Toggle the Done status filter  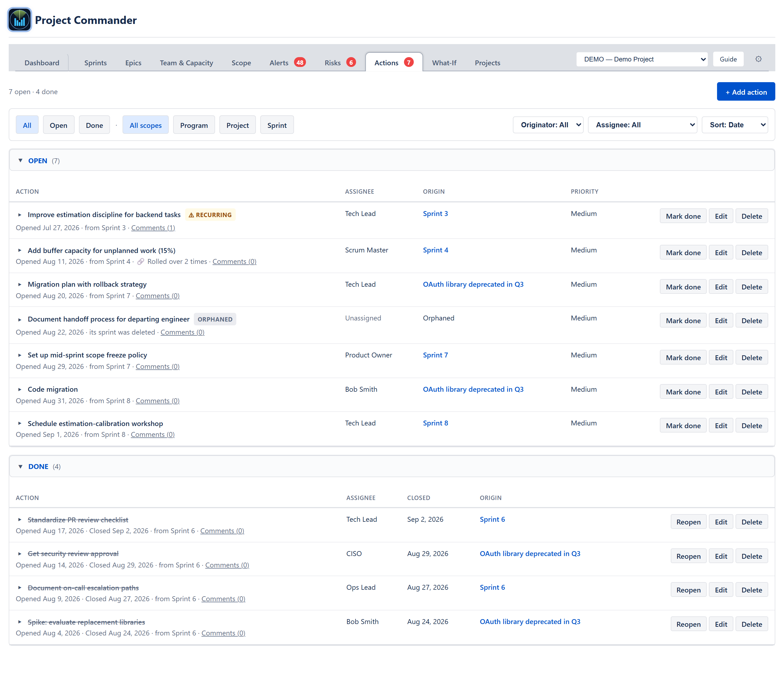(94, 125)
